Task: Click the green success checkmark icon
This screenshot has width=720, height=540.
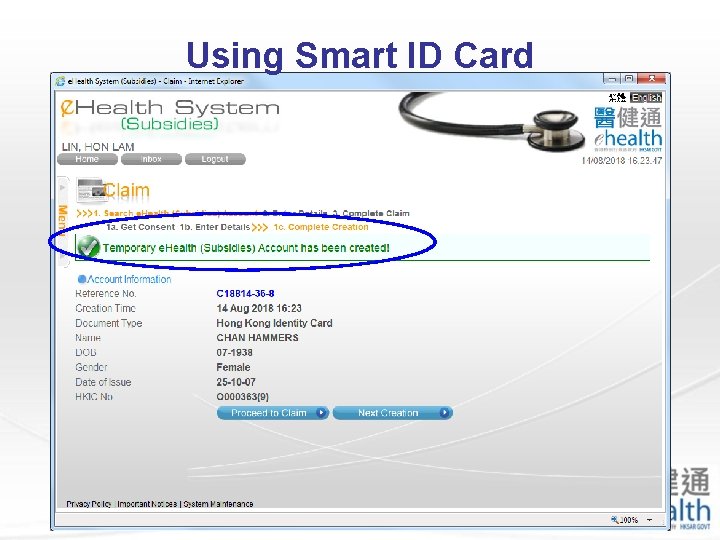Action: (88, 248)
